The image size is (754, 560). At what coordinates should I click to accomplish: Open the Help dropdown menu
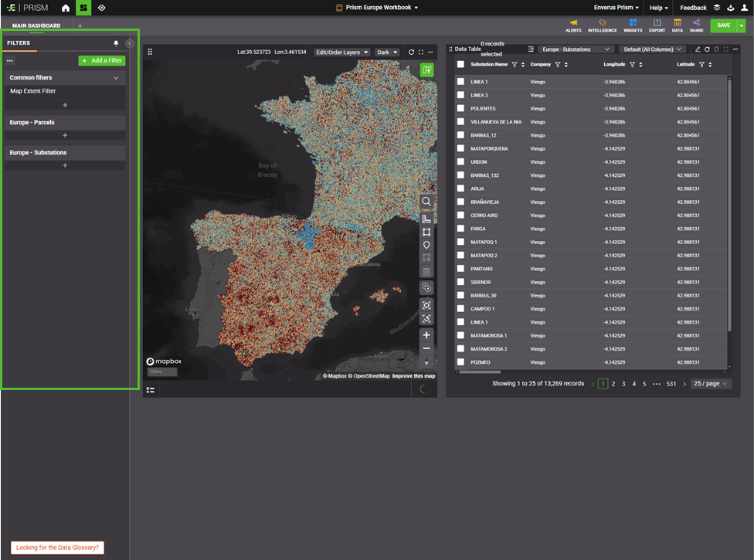point(659,8)
